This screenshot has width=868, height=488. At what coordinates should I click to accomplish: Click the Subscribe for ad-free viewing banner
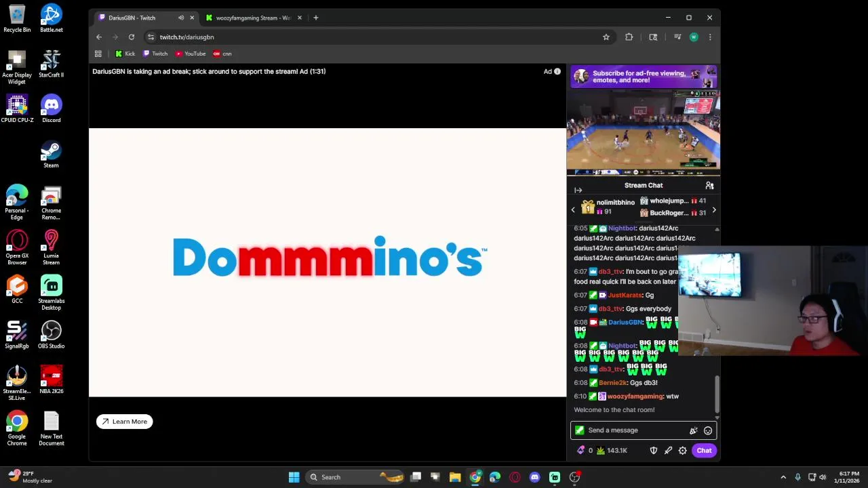click(x=644, y=77)
